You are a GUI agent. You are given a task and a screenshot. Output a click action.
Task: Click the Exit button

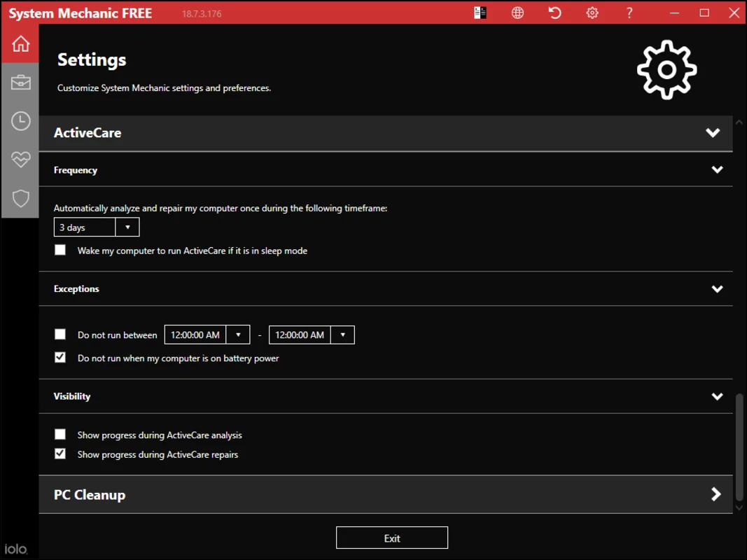(391, 538)
